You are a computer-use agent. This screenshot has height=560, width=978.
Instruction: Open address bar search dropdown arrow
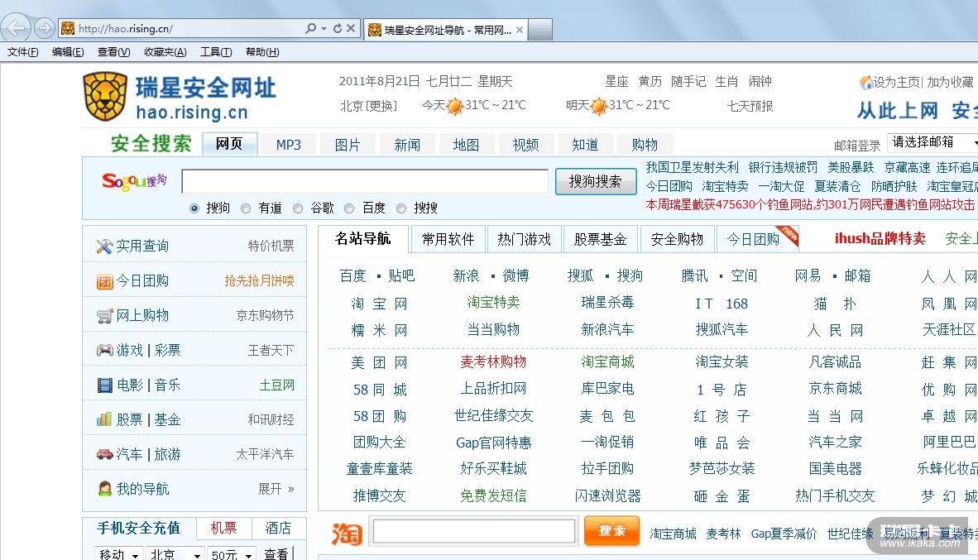coord(324,28)
